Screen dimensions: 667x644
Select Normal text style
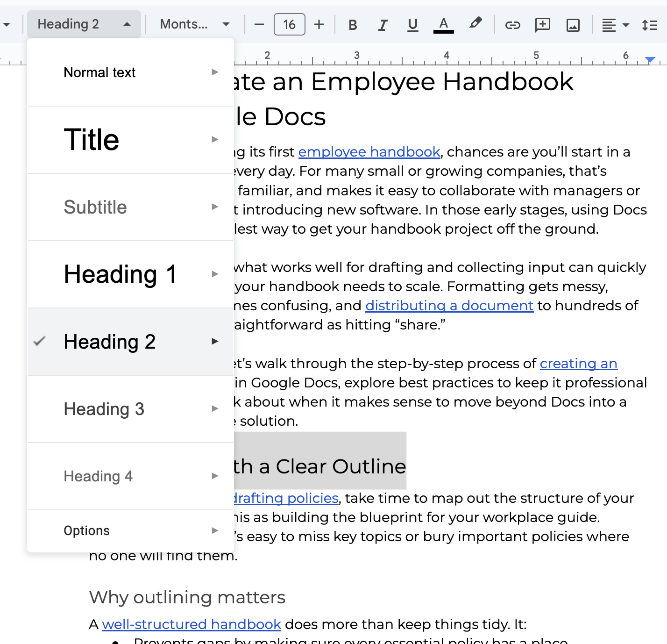coord(130,72)
